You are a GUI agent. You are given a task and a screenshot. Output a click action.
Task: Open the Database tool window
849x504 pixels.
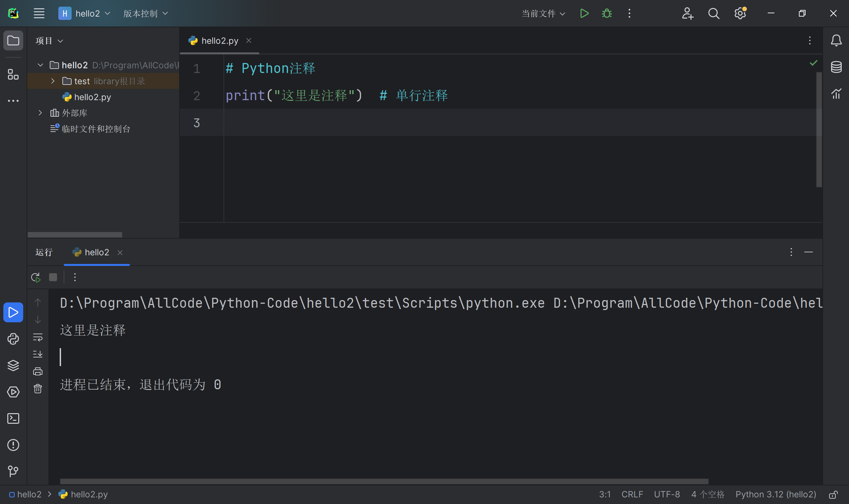pyautogui.click(x=836, y=67)
